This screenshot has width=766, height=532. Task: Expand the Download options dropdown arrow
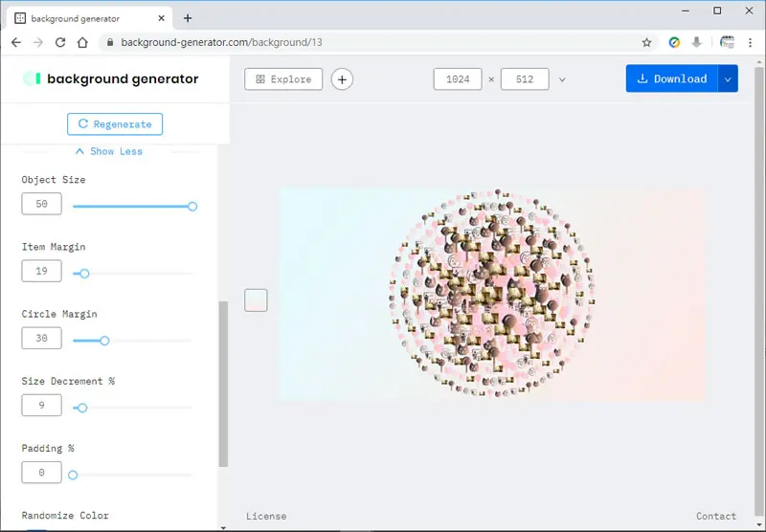coord(728,78)
